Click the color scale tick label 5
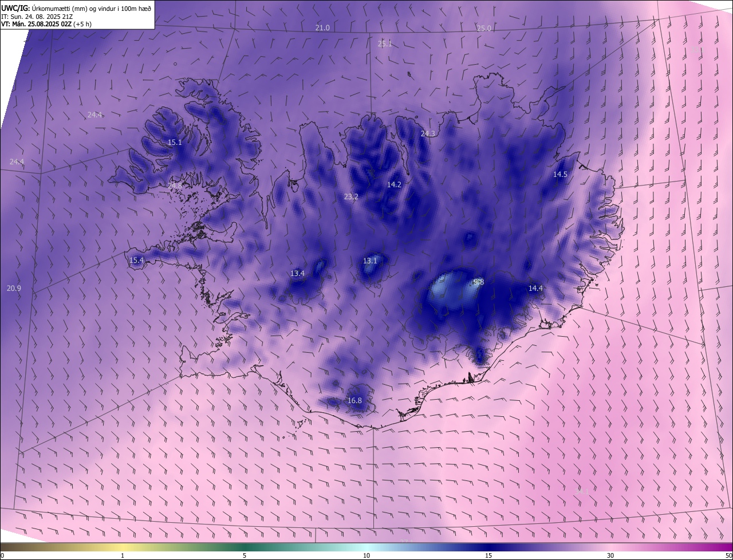This screenshot has width=733, height=560. point(245,555)
